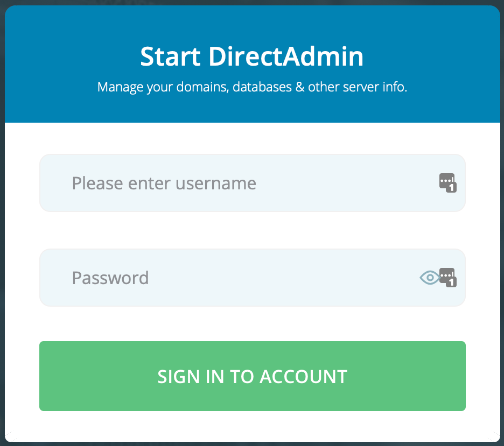
Task: Place cursor in the username entry box
Action: click(237, 183)
